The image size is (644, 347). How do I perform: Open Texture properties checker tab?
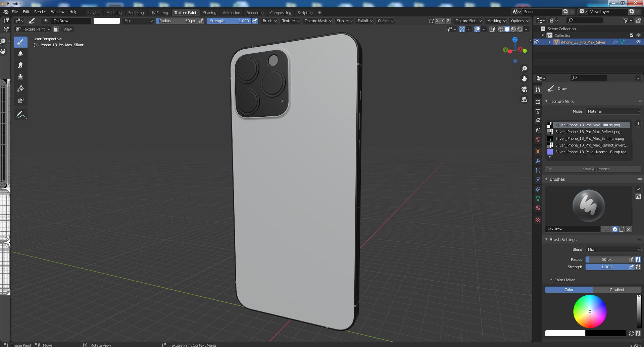(x=538, y=220)
